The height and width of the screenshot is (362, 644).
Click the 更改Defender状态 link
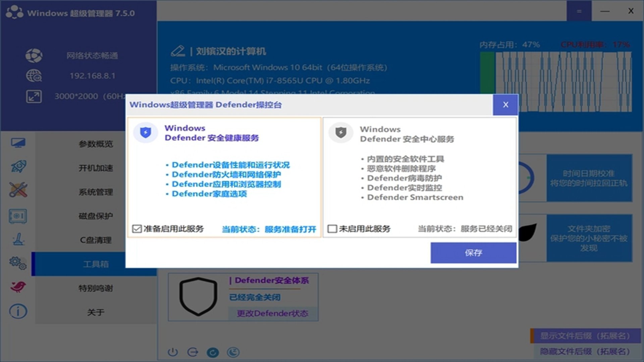click(x=272, y=313)
